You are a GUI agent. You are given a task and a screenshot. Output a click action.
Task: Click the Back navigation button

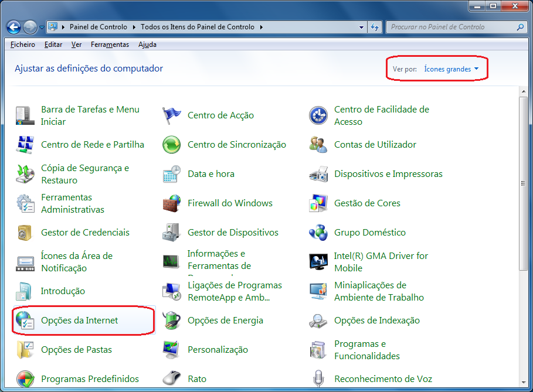(x=14, y=27)
